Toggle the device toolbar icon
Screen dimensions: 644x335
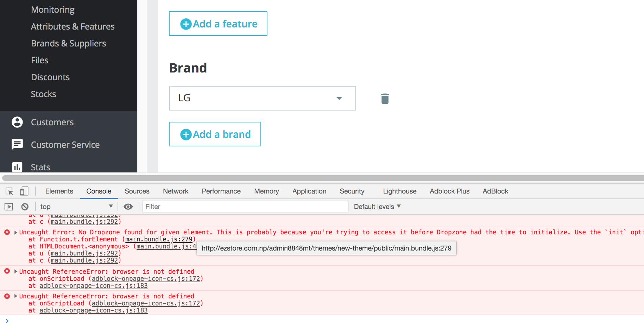tap(24, 191)
